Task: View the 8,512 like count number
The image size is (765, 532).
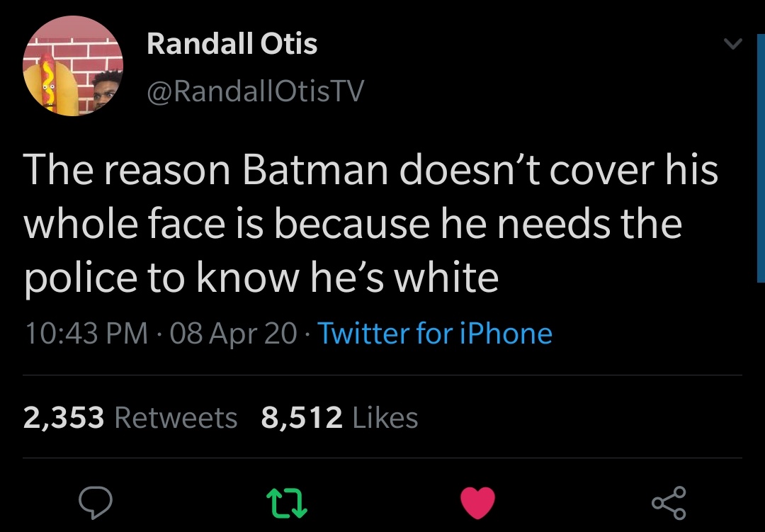Action: 302,418
